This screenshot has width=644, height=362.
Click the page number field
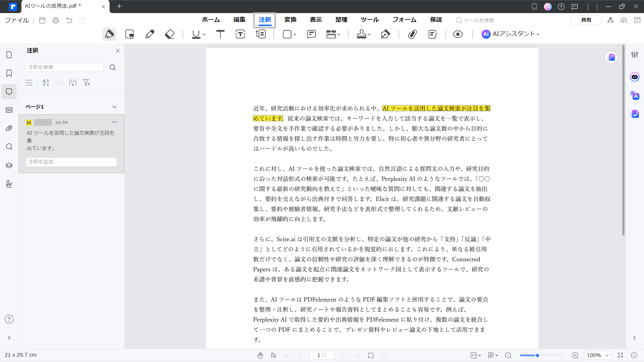click(322, 355)
